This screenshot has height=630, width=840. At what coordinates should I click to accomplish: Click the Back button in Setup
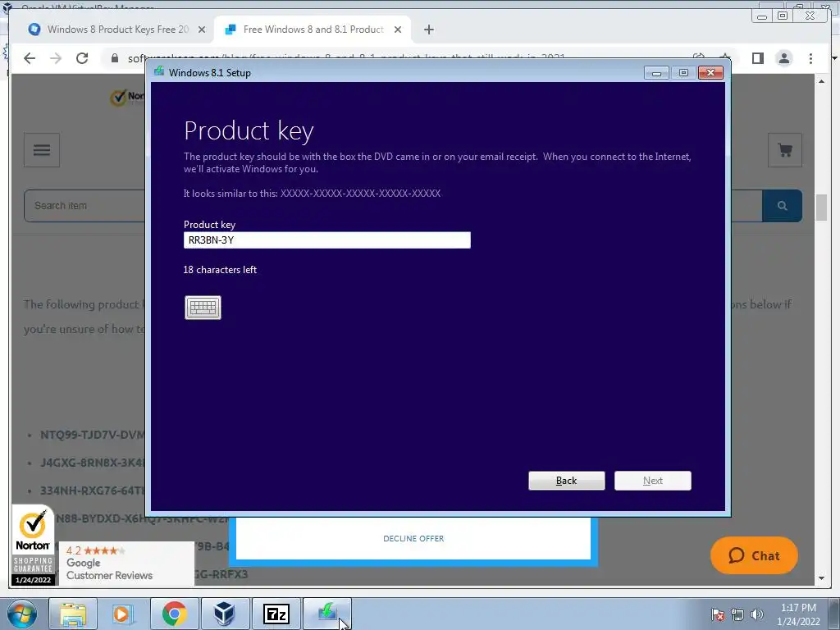pyautogui.click(x=566, y=481)
